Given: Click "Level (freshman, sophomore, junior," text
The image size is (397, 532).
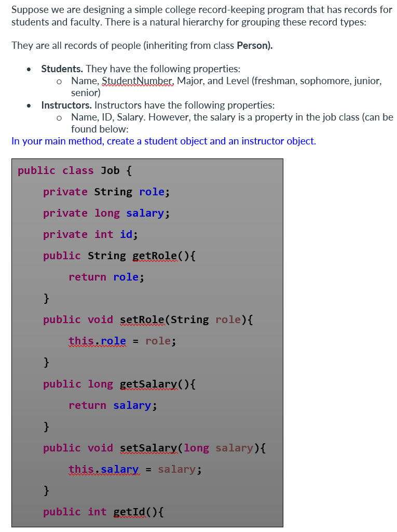Looking at the screenshot, I should (304, 81).
